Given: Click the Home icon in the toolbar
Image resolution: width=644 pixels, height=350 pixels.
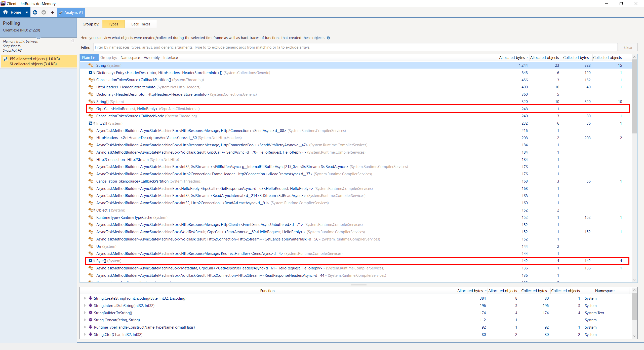Looking at the screenshot, I should coord(6,12).
